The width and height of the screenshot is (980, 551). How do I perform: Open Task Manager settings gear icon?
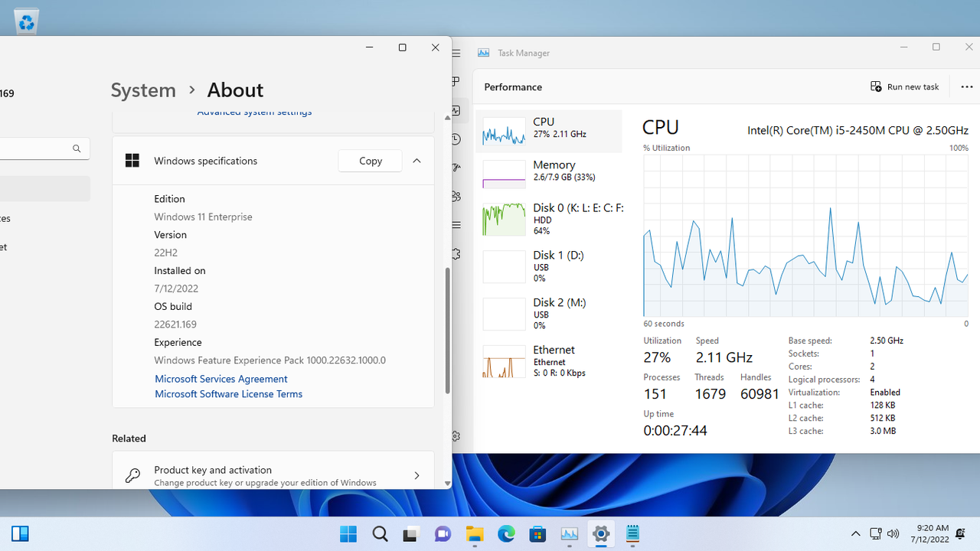click(456, 436)
